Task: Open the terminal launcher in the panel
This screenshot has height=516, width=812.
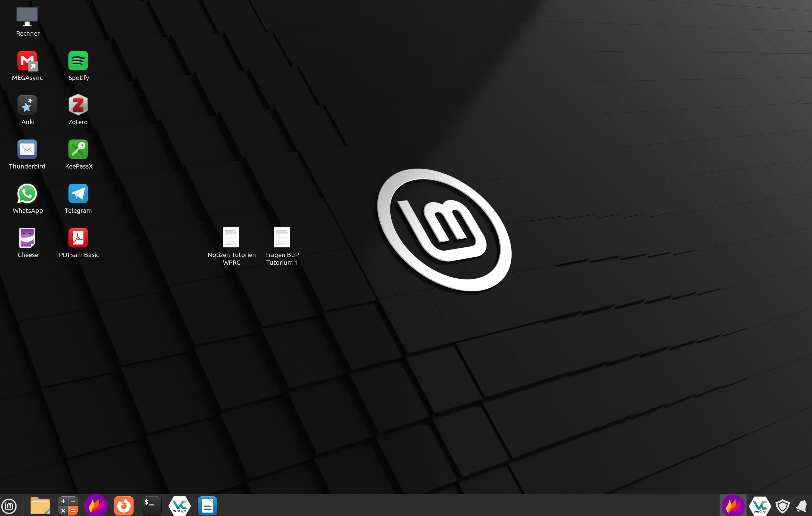Action: click(151, 506)
